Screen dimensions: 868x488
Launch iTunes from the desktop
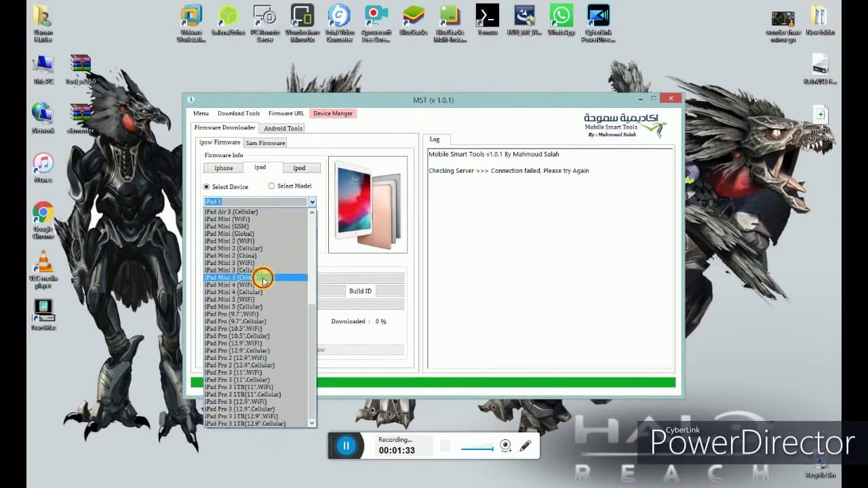(43, 167)
